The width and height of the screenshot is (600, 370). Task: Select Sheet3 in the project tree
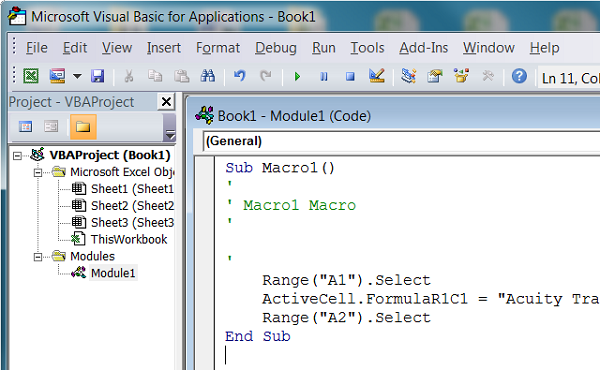[x=132, y=222]
